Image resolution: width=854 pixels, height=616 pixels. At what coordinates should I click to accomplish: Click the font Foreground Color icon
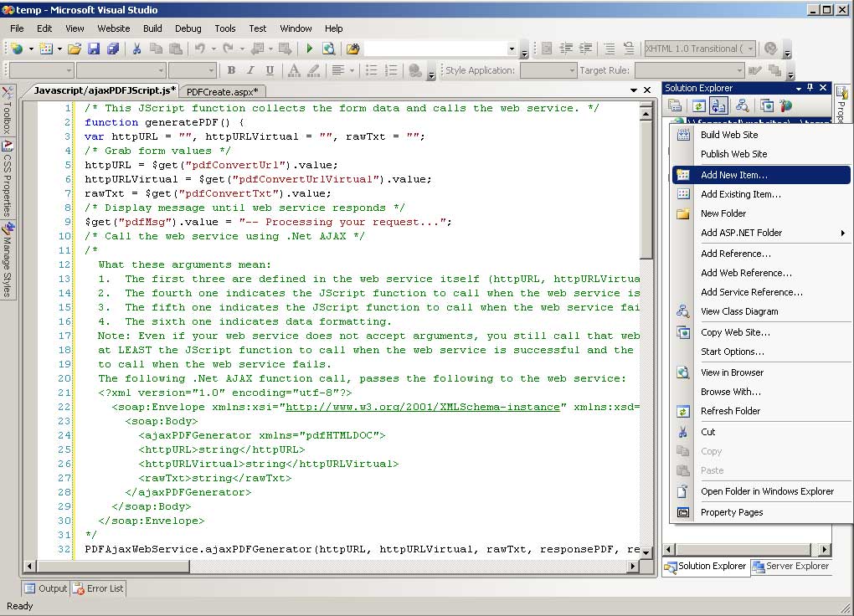294,70
